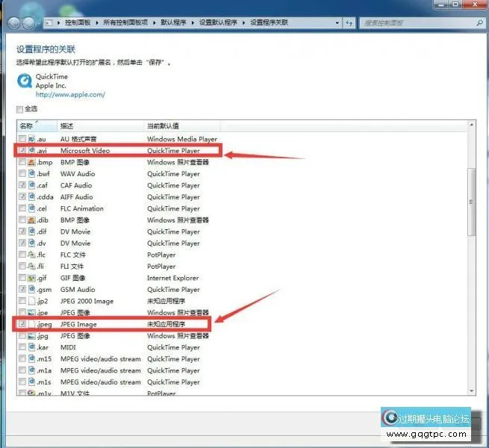This screenshot has width=489, height=448.
Task: Click the .m15 file type icon
Action: tap(31, 359)
